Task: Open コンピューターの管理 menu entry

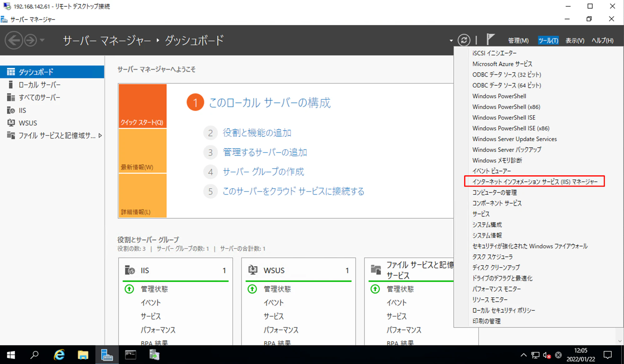Action: [494, 192]
